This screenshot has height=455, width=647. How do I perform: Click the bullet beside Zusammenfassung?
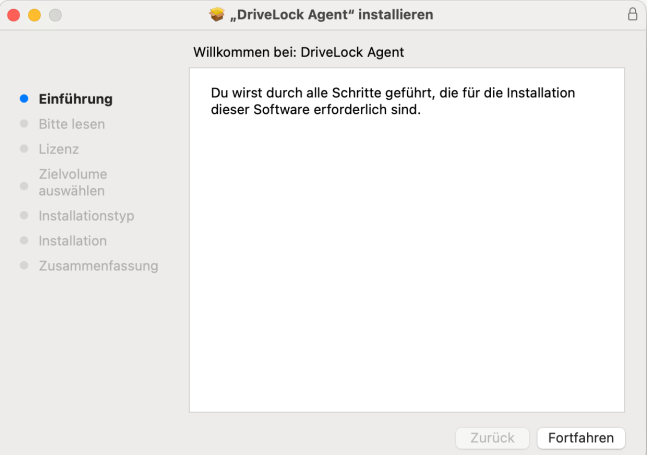point(24,265)
